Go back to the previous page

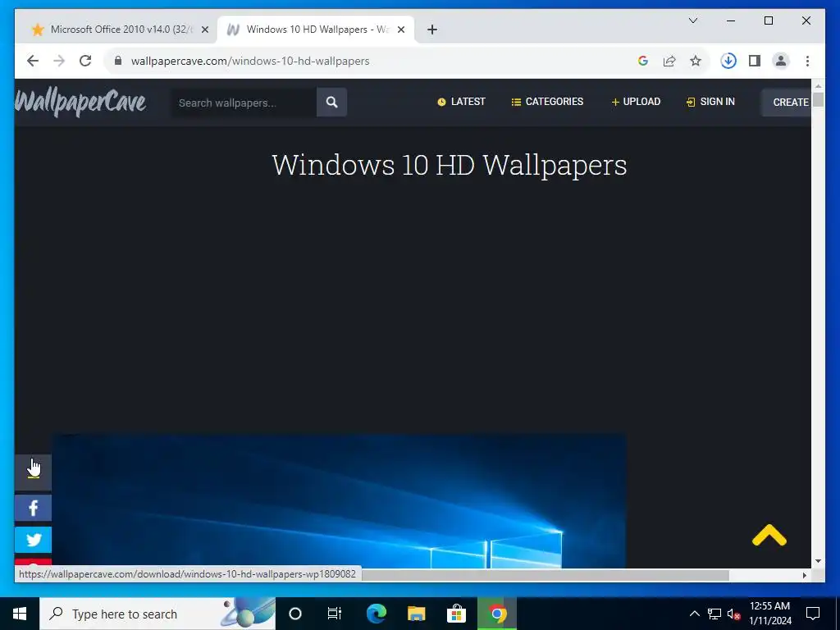coord(33,61)
